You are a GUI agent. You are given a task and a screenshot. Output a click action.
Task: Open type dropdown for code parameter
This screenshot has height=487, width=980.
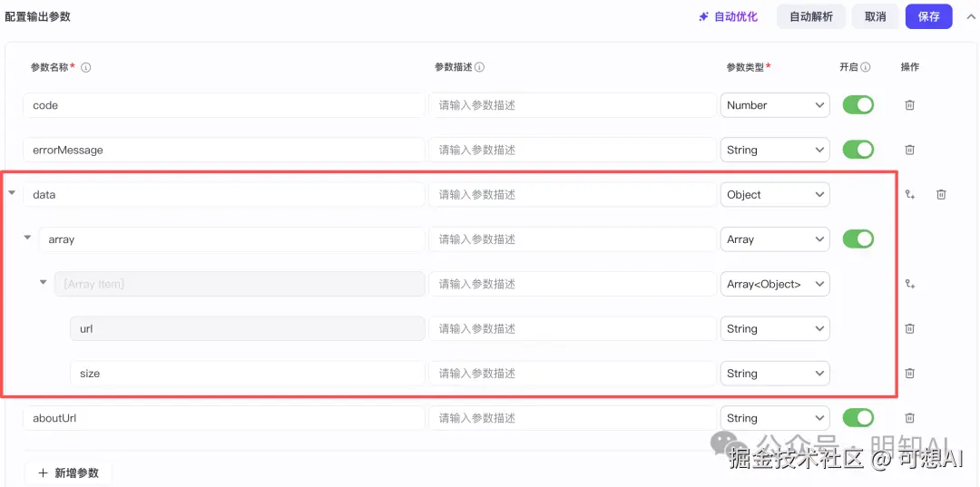coord(775,105)
